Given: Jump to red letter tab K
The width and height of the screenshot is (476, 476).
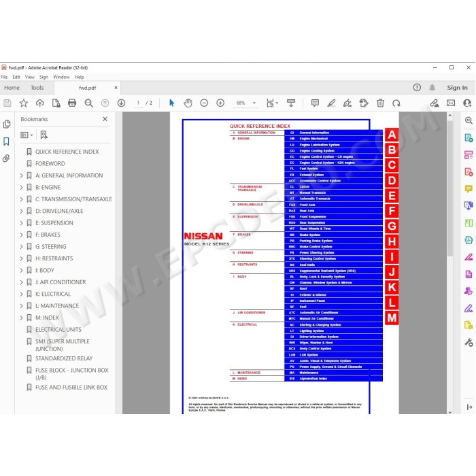Looking at the screenshot, I should pyautogui.click(x=392, y=287).
